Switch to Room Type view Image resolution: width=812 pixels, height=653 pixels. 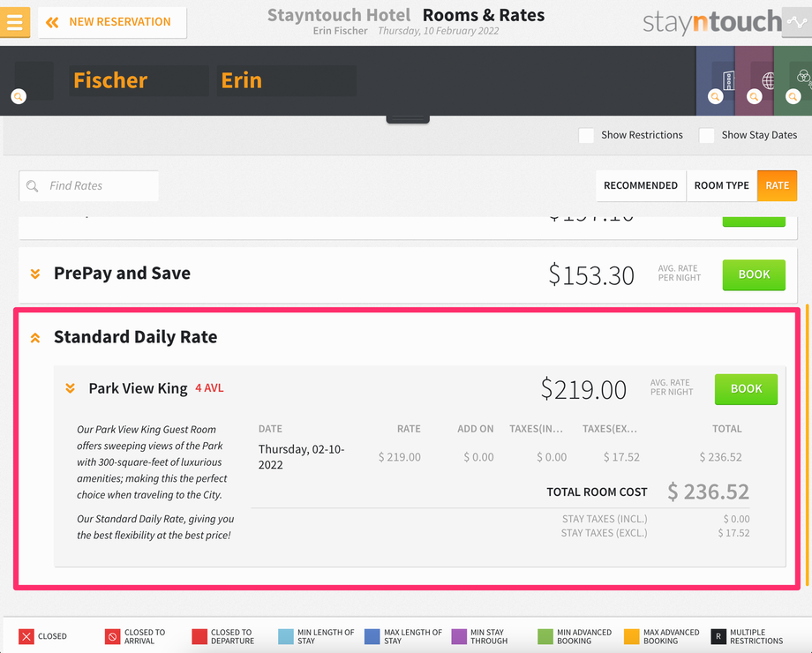pyautogui.click(x=721, y=185)
